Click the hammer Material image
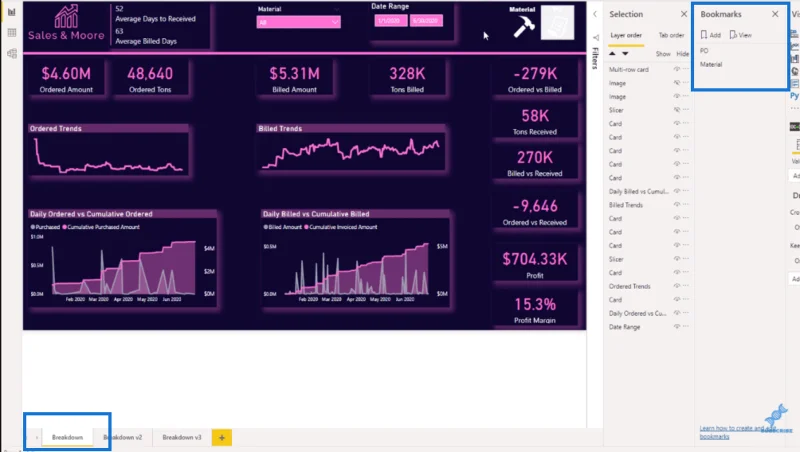The image size is (800, 452). pos(523,26)
